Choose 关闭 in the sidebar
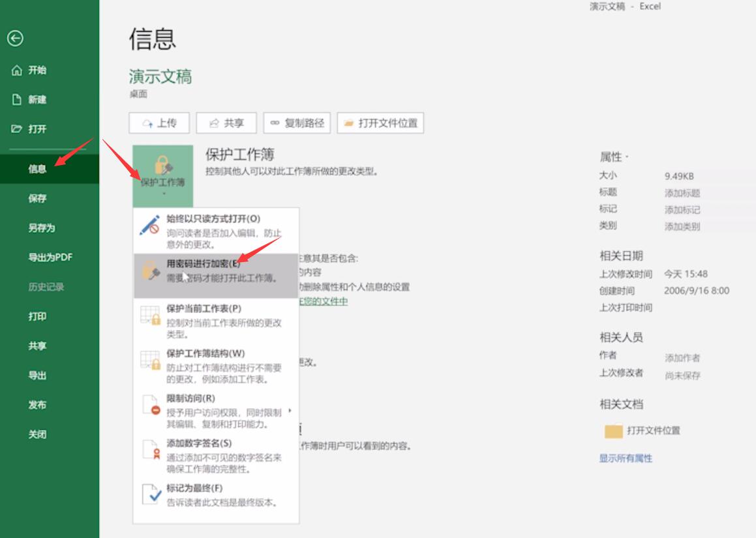This screenshot has width=756, height=538. [37, 434]
